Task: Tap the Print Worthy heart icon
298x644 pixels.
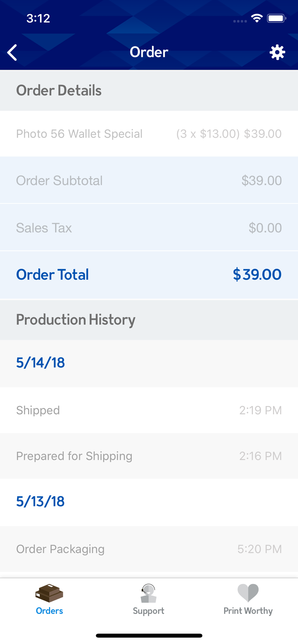Action: point(248,593)
